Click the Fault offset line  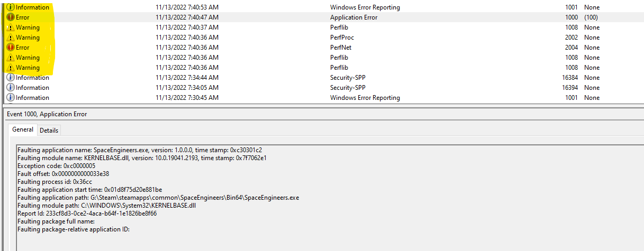point(64,174)
